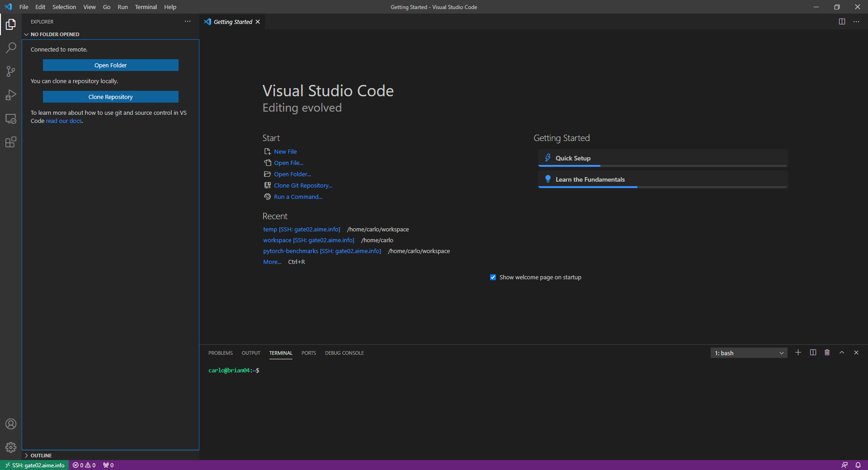This screenshot has height=470, width=868.
Task: Open the Edit menu
Action: click(40, 7)
